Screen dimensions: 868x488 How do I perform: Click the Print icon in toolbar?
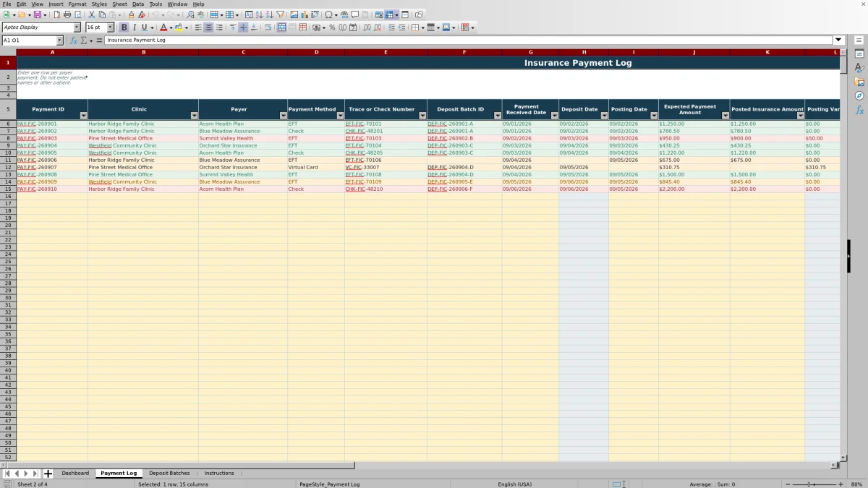67,14
